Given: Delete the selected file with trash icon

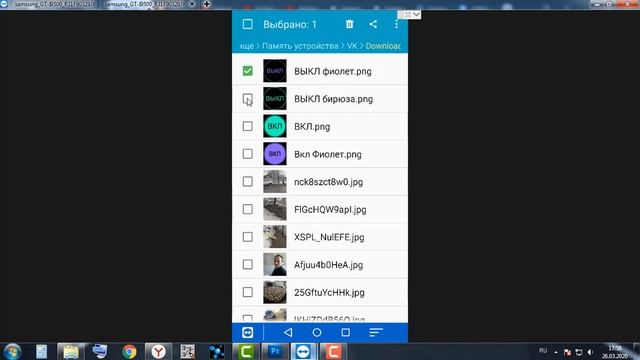Looking at the screenshot, I should pyautogui.click(x=349, y=24).
